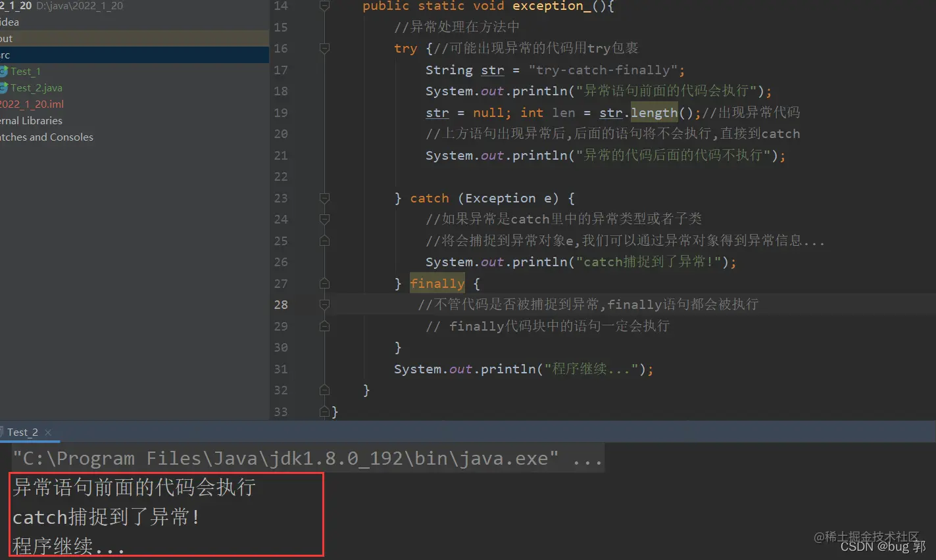Click the comment on line 20
This screenshot has height=560, width=936.
pos(613,134)
